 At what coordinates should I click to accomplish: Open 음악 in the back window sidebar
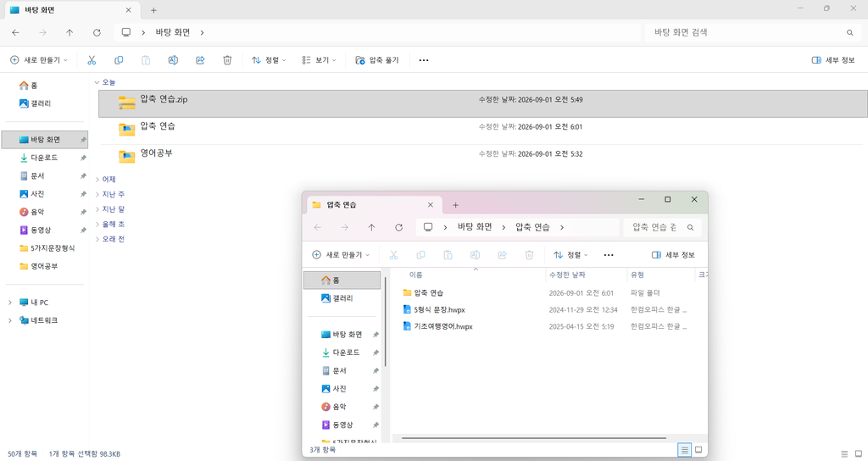point(45,212)
